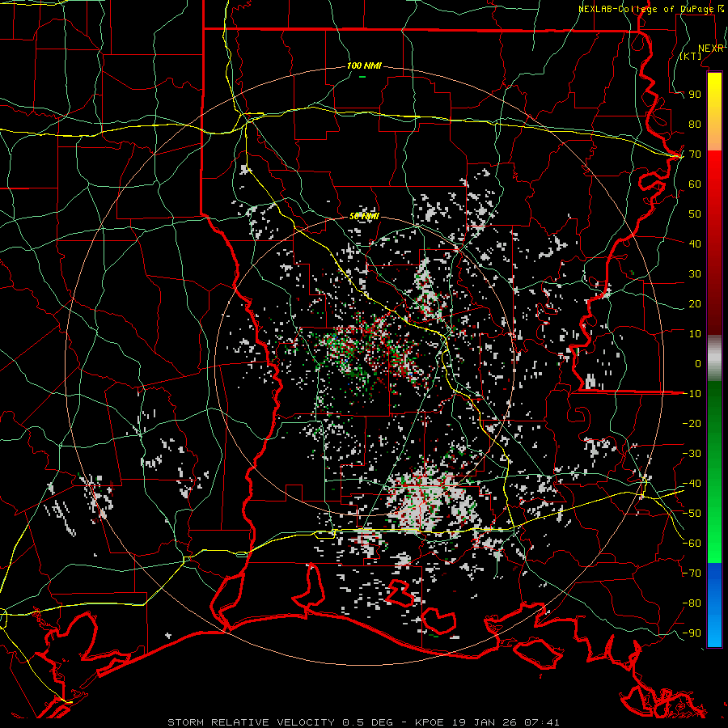The height and width of the screenshot is (728, 728).
Task: Select the -30 value on velocity scale
Action: pos(692,454)
